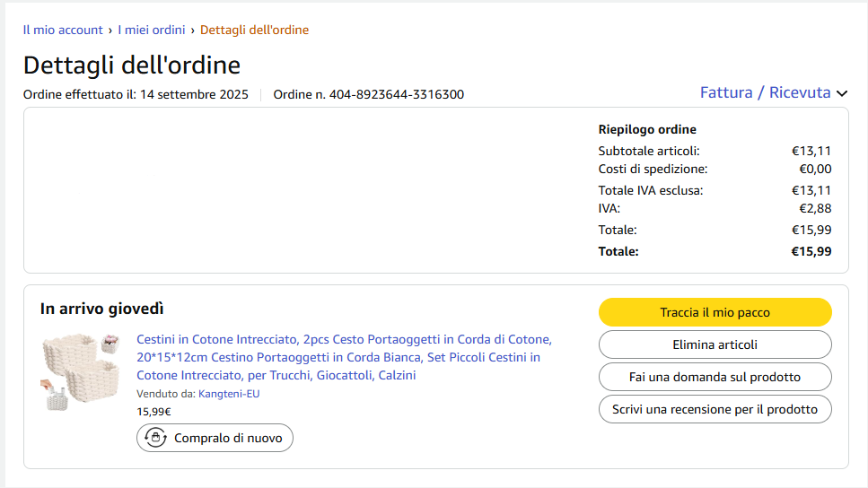Click the Riepilogo ordine heading
This screenshot has height=488, width=868.
click(x=647, y=129)
